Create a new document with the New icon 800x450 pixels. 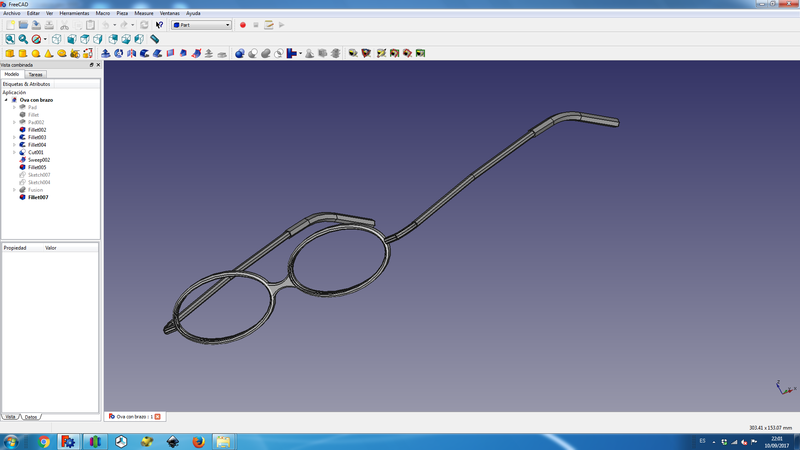10,25
